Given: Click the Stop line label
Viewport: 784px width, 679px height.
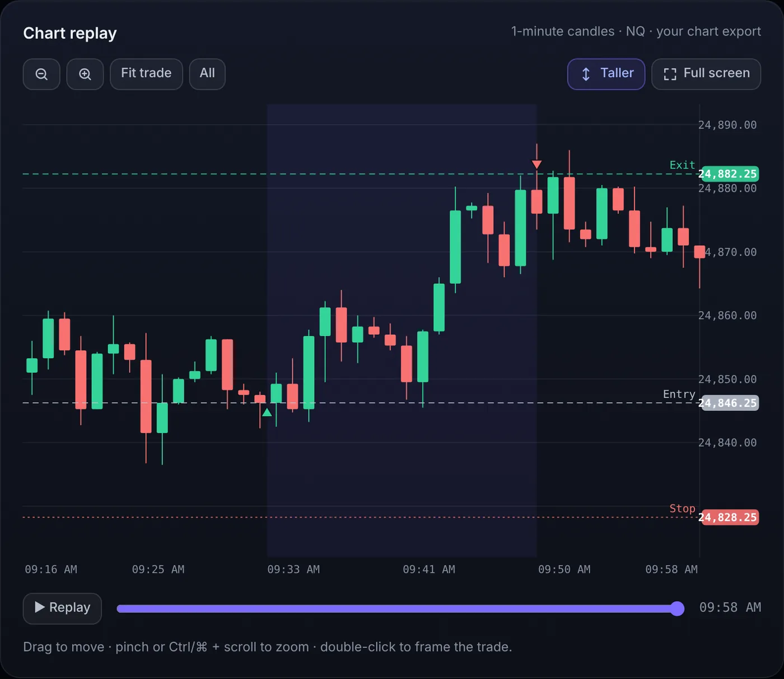Looking at the screenshot, I should tap(682, 508).
